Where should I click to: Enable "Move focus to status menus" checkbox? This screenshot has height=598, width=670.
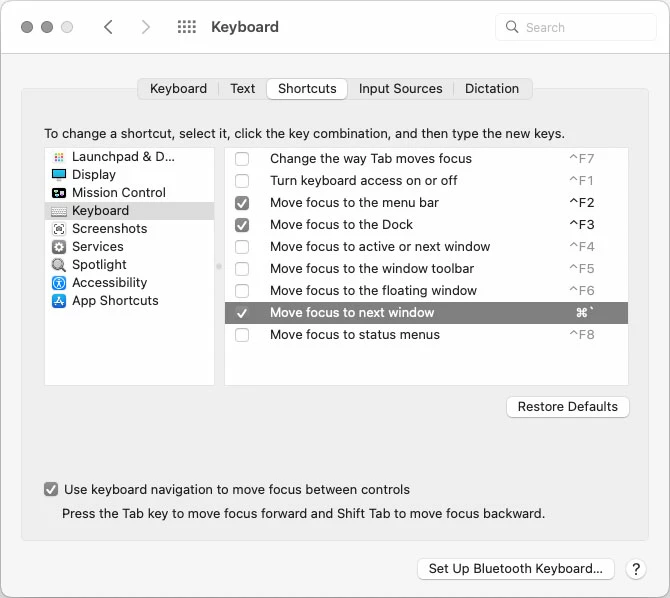(x=242, y=335)
